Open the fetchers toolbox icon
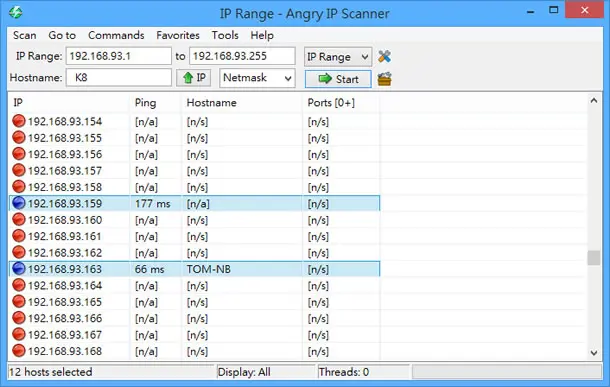 click(384, 79)
